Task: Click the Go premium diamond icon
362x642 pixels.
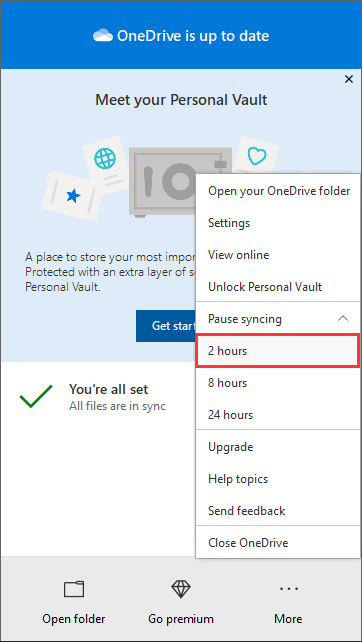Action: 181,589
